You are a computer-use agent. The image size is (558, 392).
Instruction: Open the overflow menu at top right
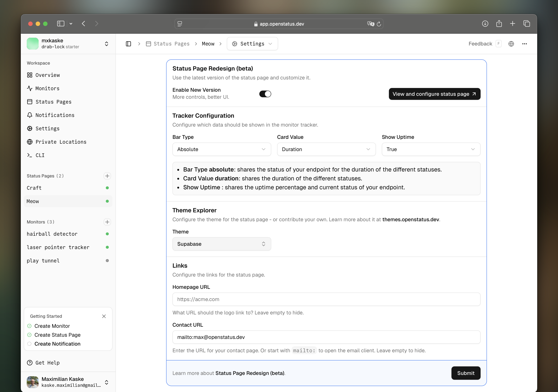click(x=524, y=44)
